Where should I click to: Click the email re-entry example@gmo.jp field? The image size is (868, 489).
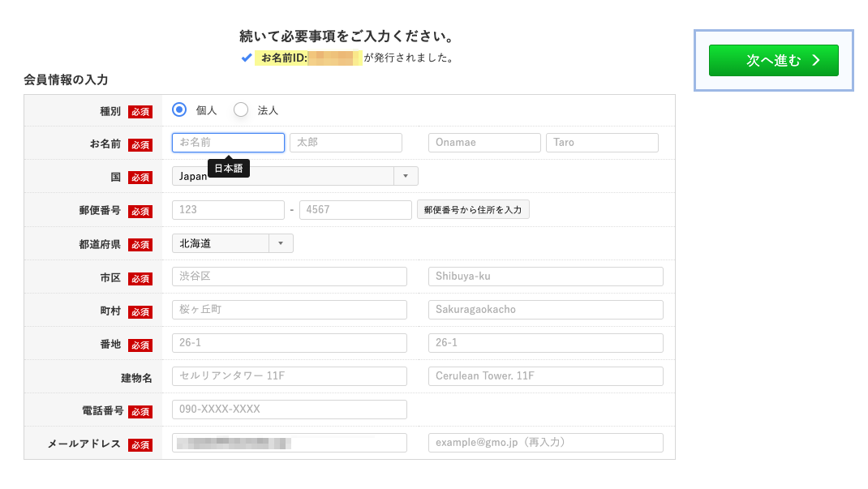[x=545, y=443]
